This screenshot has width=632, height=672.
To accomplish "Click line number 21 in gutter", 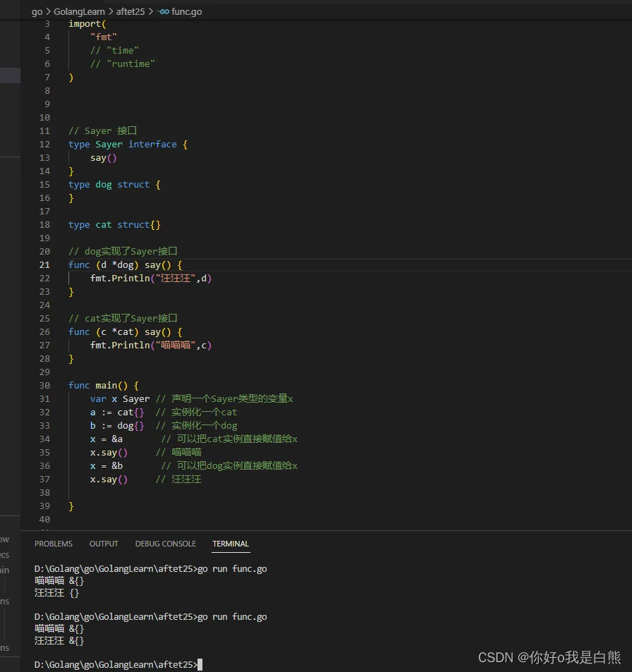I will coord(44,265).
